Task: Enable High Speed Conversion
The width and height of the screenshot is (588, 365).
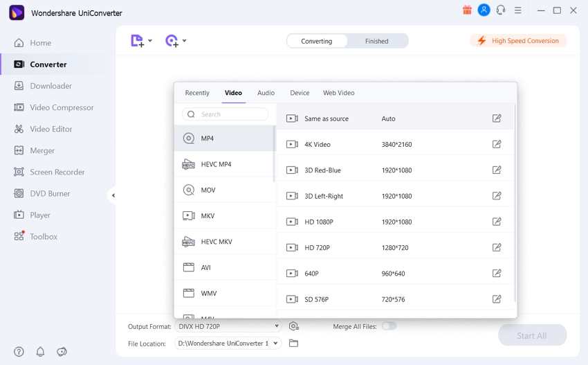Action: point(518,41)
